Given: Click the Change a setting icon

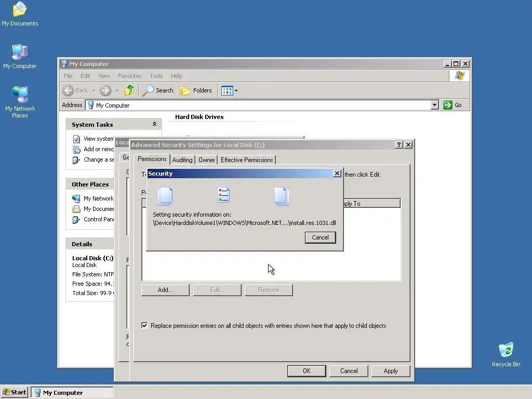Looking at the screenshot, I should coord(76,160).
